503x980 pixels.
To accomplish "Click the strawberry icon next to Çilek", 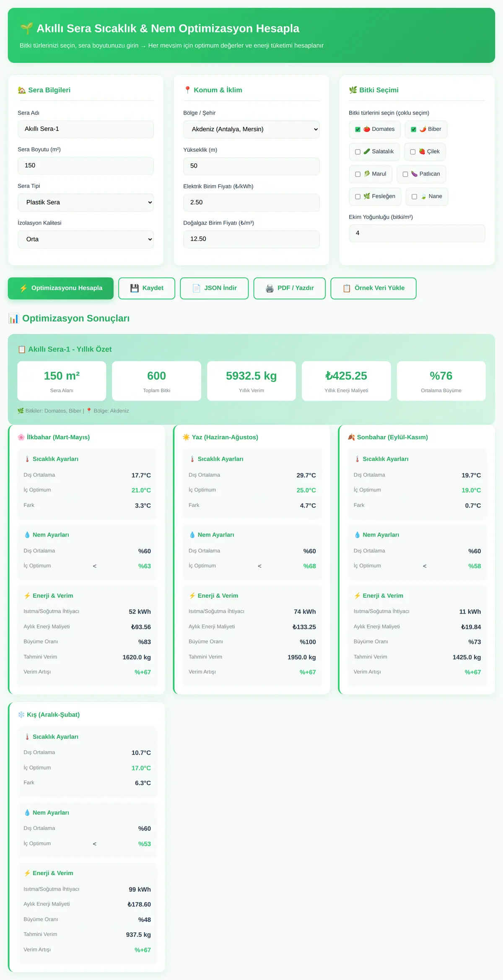I will [x=422, y=151].
